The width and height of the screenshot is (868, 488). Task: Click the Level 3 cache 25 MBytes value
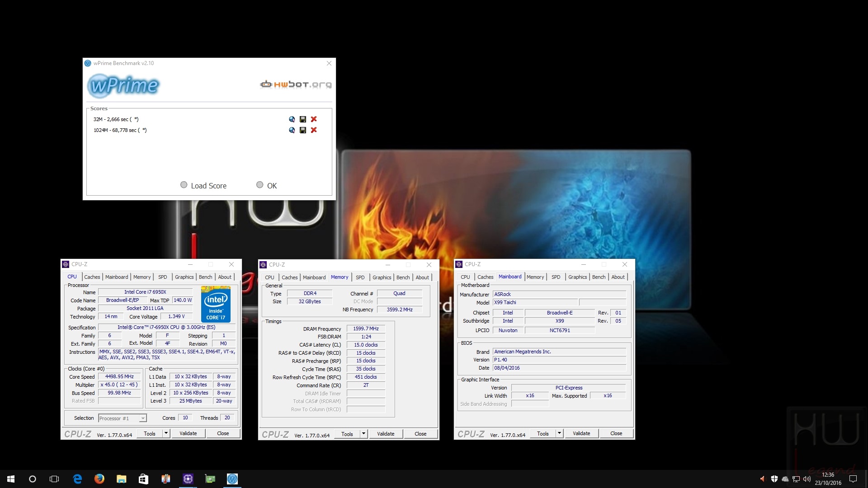tap(190, 401)
